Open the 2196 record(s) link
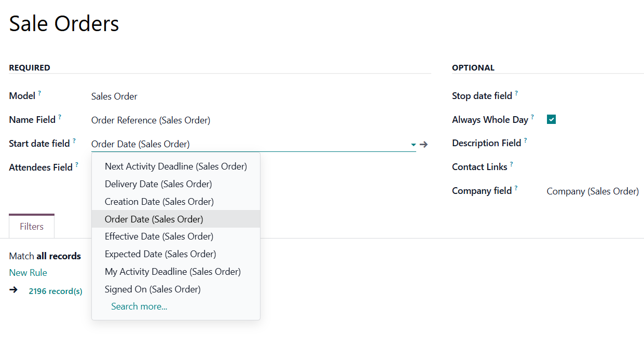The height and width of the screenshot is (364, 644). click(x=56, y=291)
